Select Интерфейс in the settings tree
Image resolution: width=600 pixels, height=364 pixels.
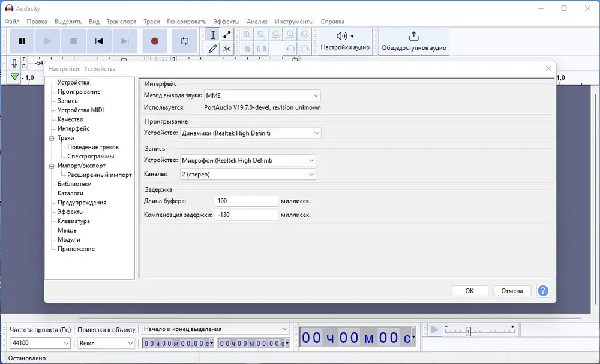(x=73, y=128)
